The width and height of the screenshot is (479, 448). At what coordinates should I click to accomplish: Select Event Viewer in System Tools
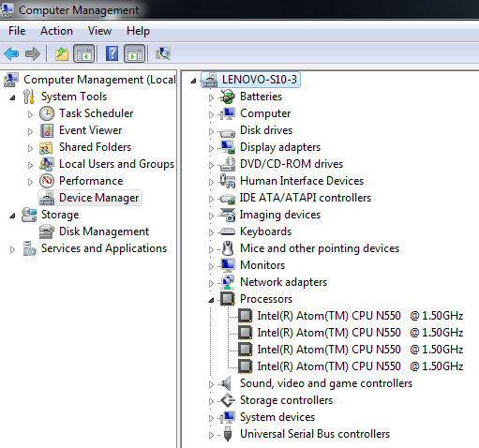[90, 130]
